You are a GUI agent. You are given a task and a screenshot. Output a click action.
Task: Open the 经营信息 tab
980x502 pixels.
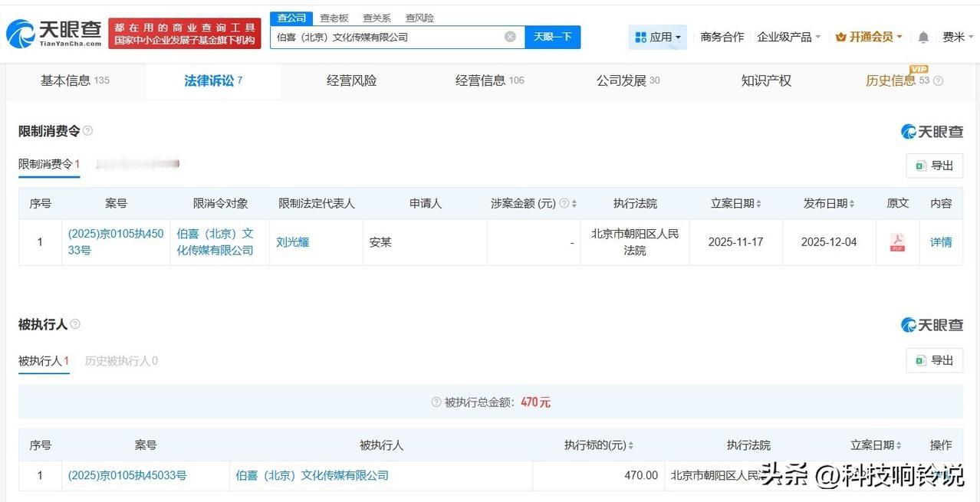(x=489, y=80)
